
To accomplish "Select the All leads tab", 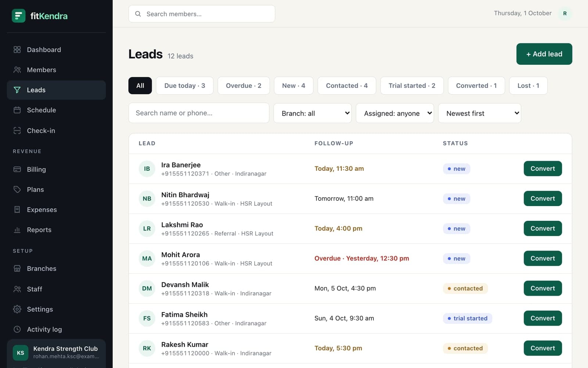I will [140, 86].
